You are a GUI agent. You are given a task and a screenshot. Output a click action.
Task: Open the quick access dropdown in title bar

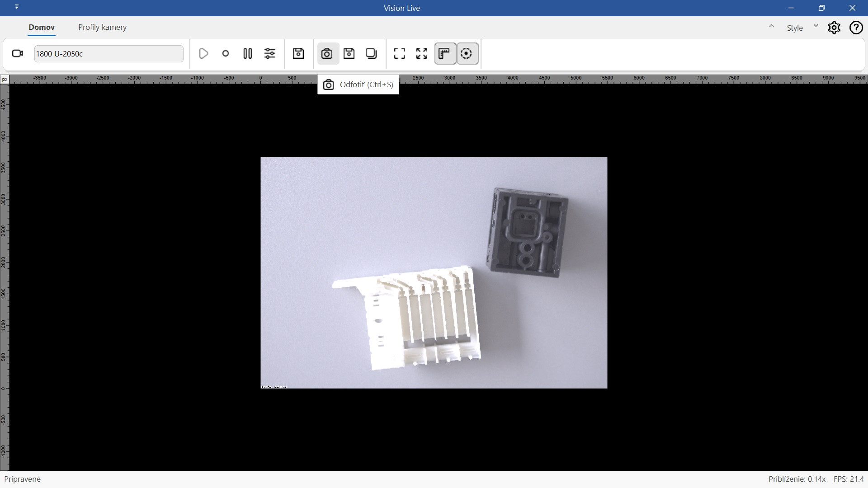coord(17,7)
